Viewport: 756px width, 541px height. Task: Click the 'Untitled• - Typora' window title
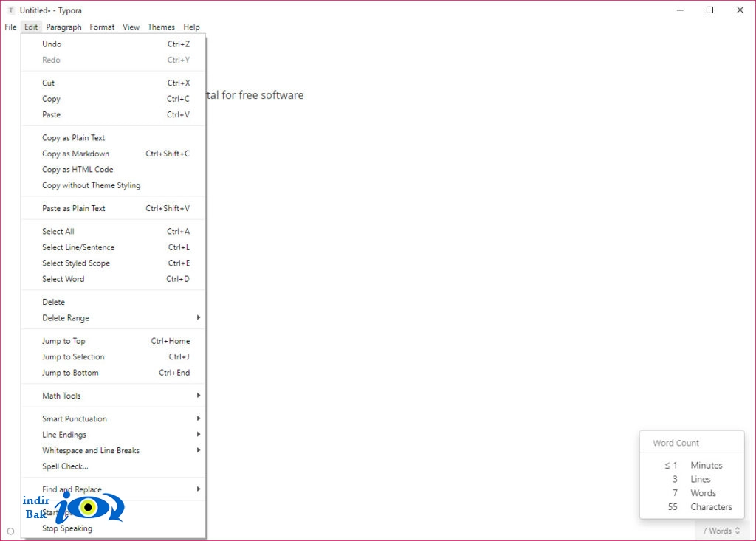tap(51, 10)
